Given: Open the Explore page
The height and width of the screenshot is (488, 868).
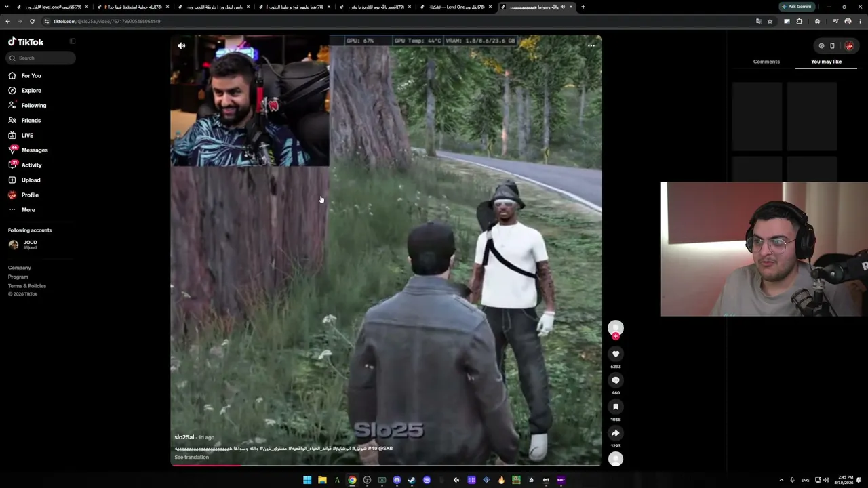Looking at the screenshot, I should click(31, 91).
